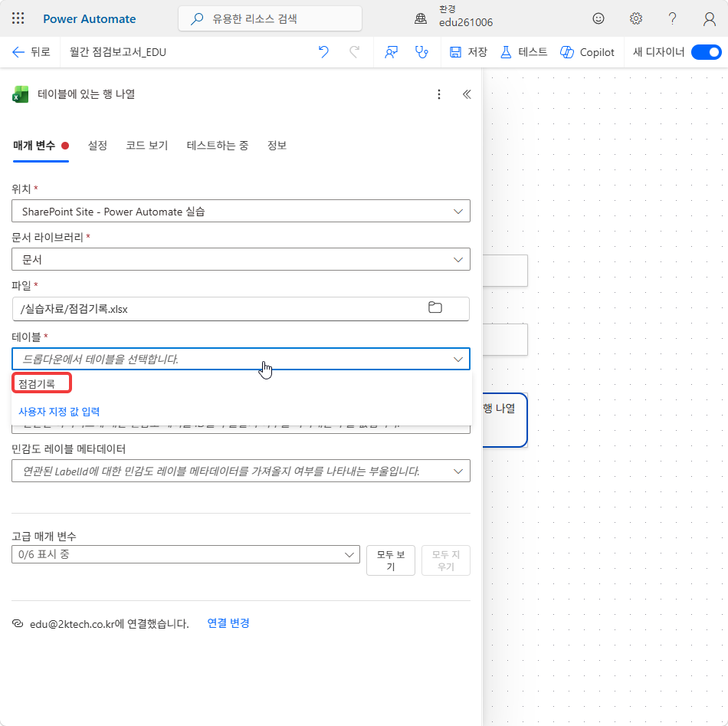This screenshot has height=726, width=728.
Task: Open settings gear icon
Action: pyautogui.click(x=635, y=18)
